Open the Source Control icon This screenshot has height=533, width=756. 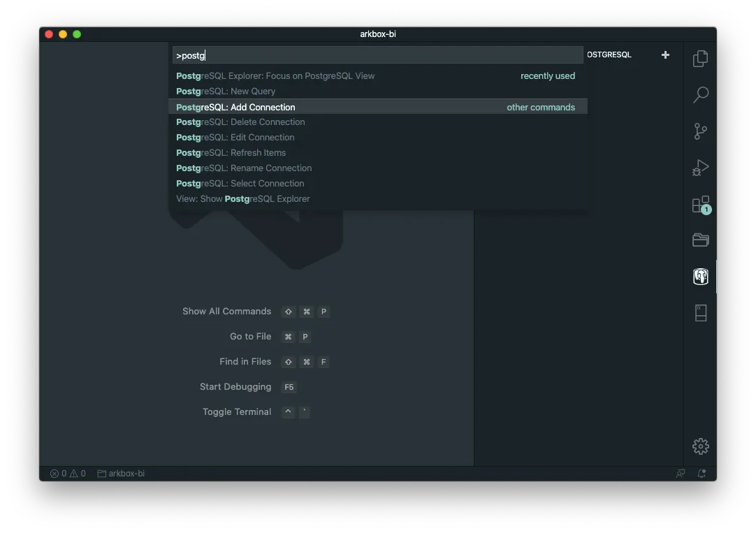[700, 131]
